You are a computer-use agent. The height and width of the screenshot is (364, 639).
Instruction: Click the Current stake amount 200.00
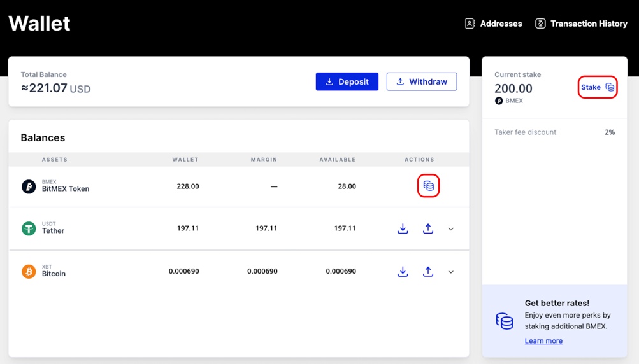513,88
